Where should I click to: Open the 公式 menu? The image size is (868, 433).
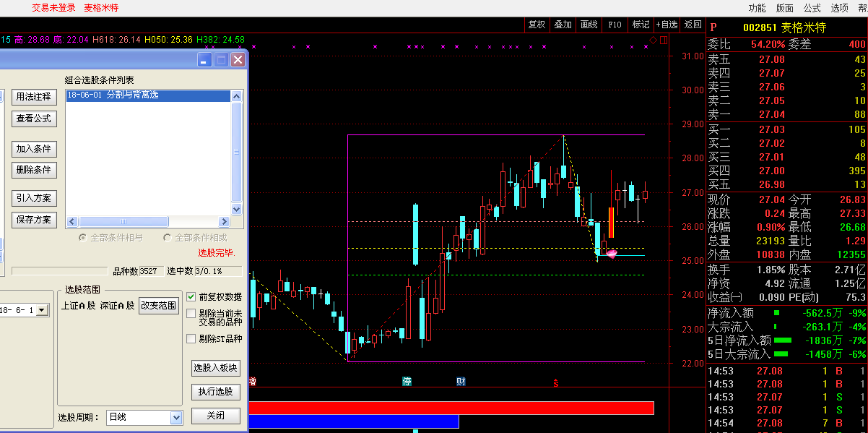point(812,8)
